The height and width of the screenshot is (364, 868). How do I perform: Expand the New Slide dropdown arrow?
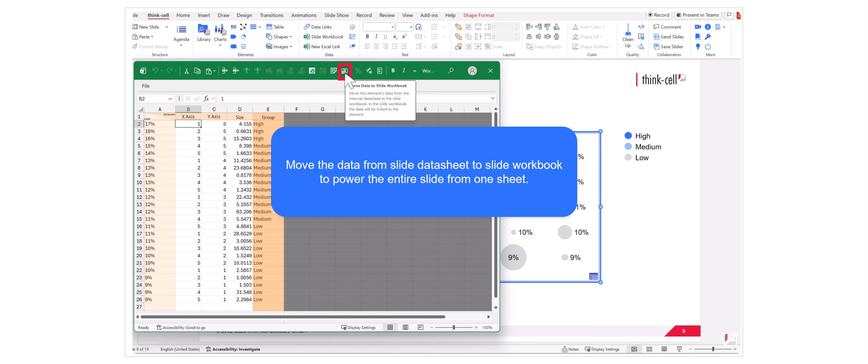pyautogui.click(x=166, y=27)
